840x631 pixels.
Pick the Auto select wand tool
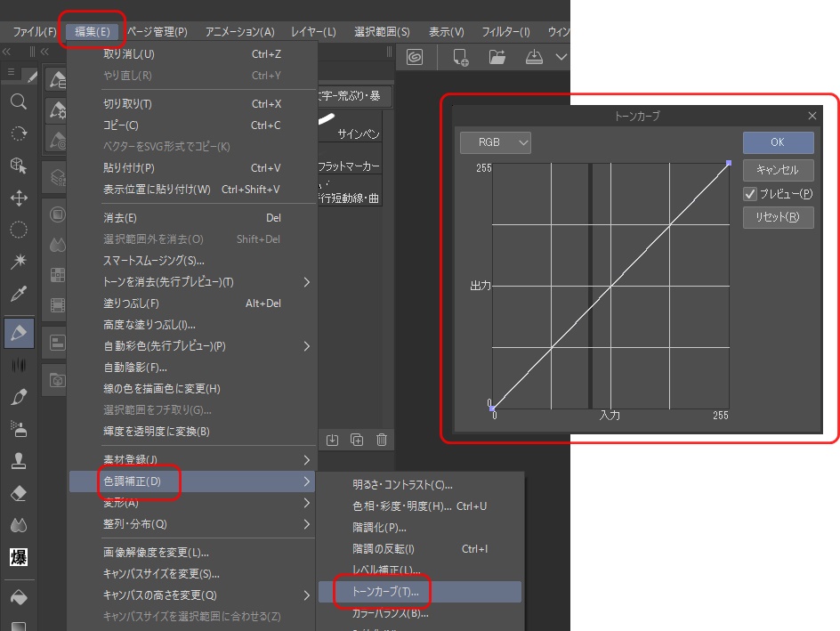coord(19,262)
